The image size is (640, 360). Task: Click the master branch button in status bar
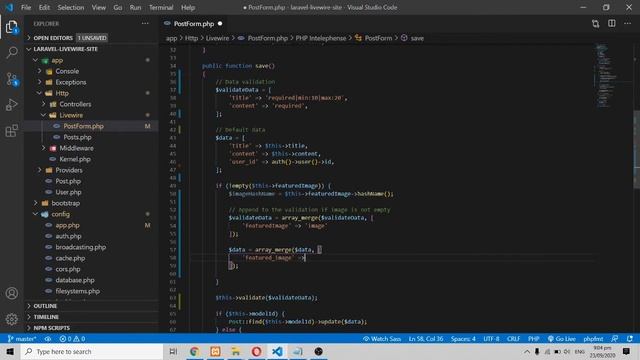(x=22, y=339)
